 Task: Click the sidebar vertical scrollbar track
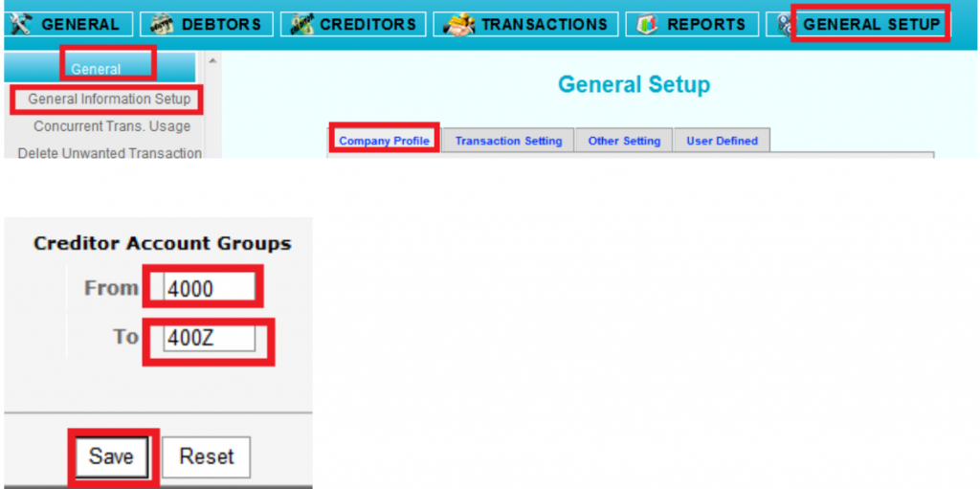pyautogui.click(x=212, y=115)
